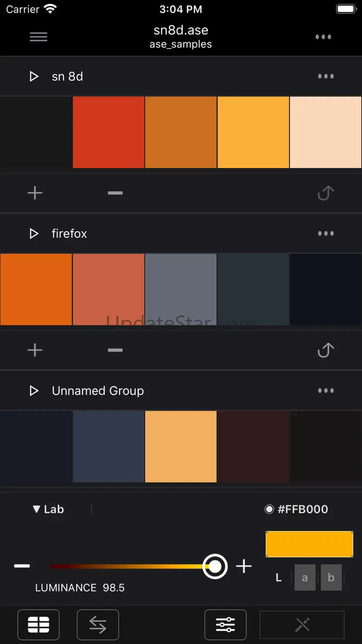Select the red swatch in sn 8d
362x644 pixels.
(x=109, y=132)
